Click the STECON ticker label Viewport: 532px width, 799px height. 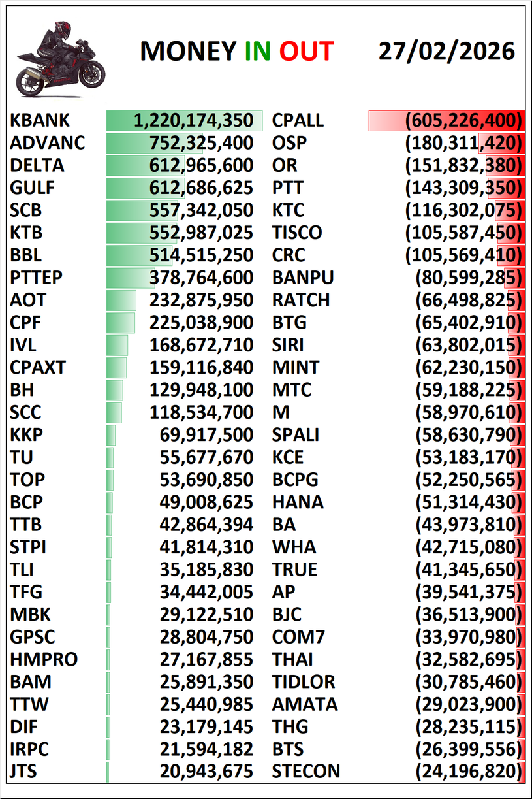click(306, 772)
